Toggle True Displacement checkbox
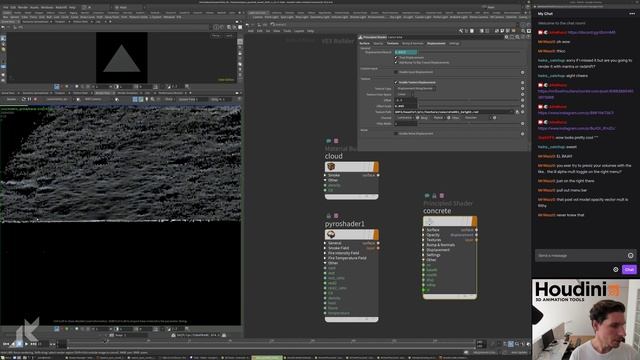The height and width of the screenshot is (360, 640). point(396,58)
